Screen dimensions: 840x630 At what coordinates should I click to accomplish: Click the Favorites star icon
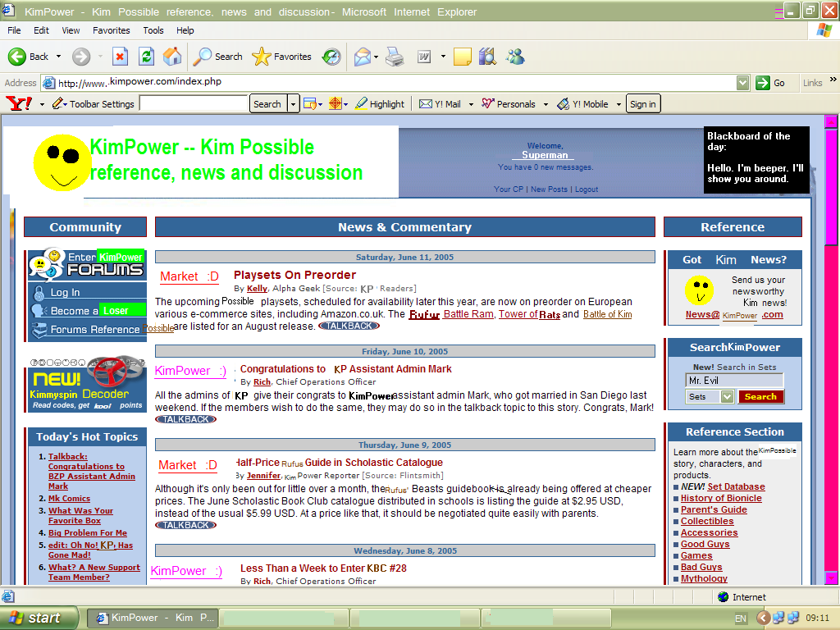point(262,57)
